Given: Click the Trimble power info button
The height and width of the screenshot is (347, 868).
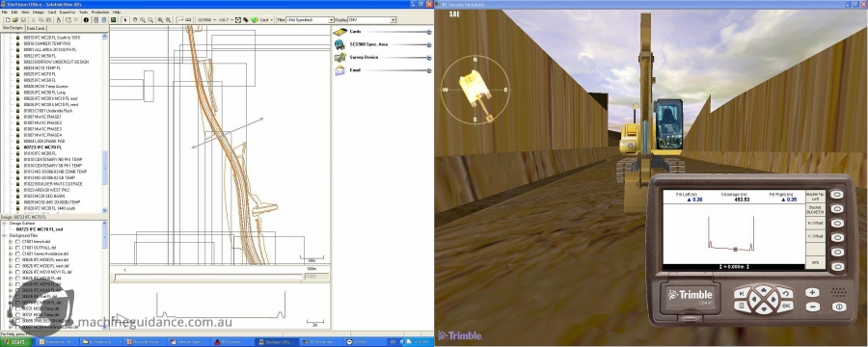Looking at the screenshot, I should pyautogui.click(x=839, y=307).
